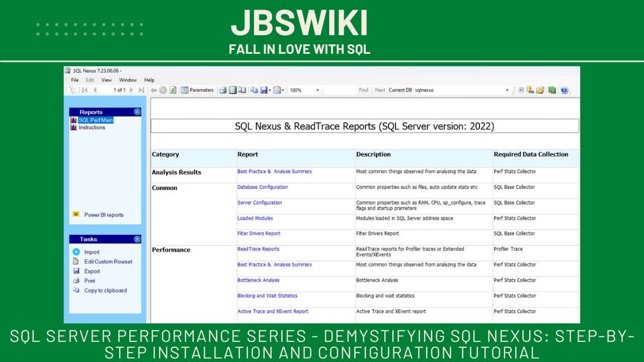644x362 pixels.
Task: Go to the next report page
Action: click(x=131, y=90)
